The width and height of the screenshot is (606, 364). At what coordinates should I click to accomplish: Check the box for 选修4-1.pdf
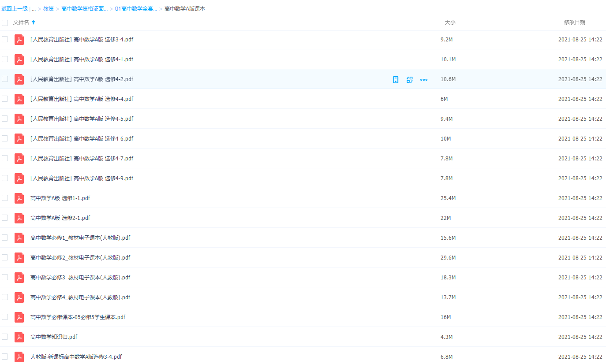tap(5, 59)
